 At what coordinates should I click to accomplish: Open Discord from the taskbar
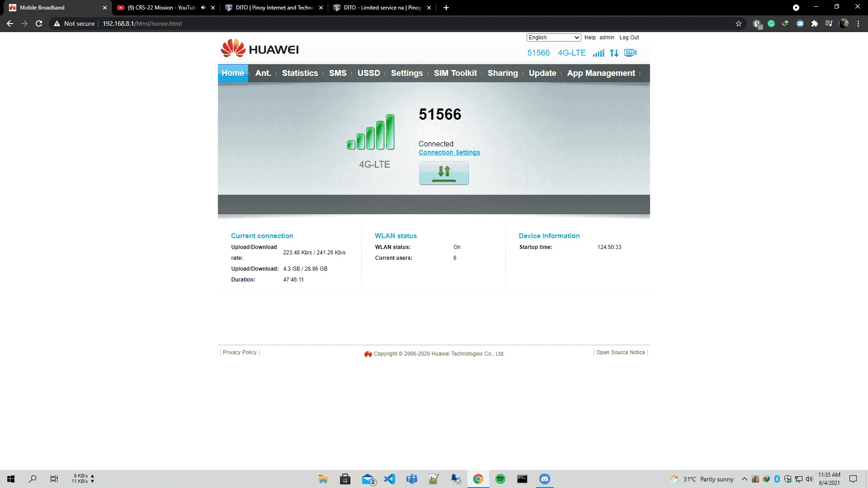tap(544, 479)
